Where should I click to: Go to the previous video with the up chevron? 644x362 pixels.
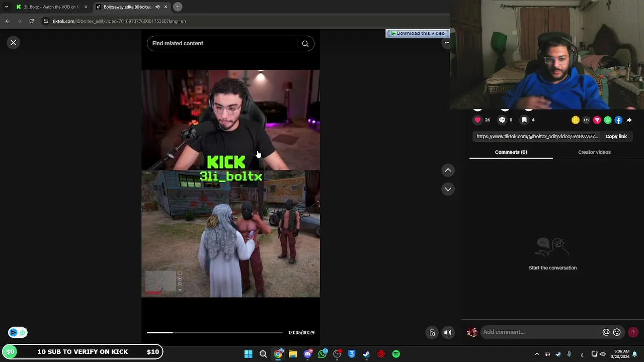pyautogui.click(x=448, y=170)
